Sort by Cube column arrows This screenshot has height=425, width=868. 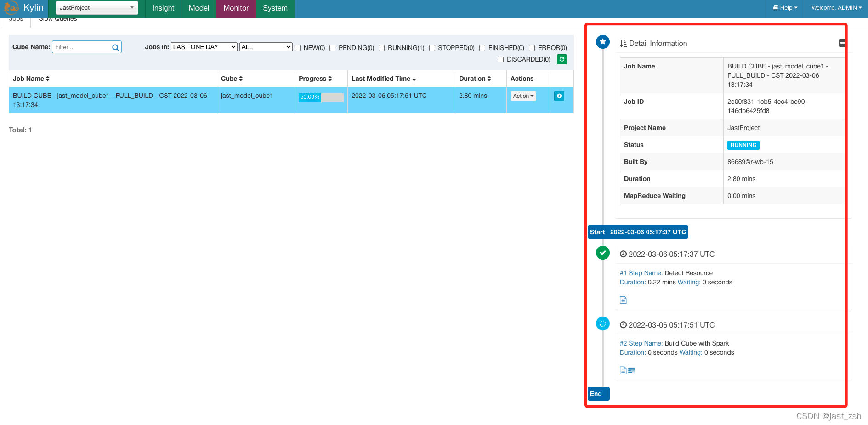point(241,79)
